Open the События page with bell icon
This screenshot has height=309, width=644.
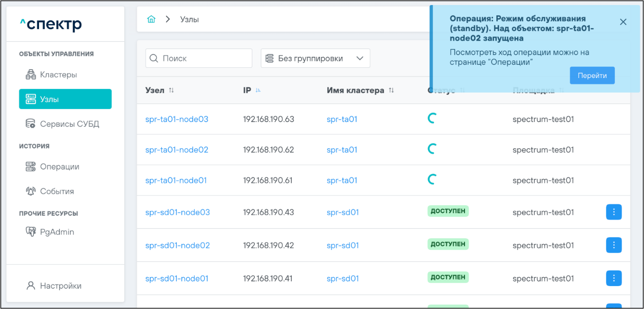click(57, 192)
